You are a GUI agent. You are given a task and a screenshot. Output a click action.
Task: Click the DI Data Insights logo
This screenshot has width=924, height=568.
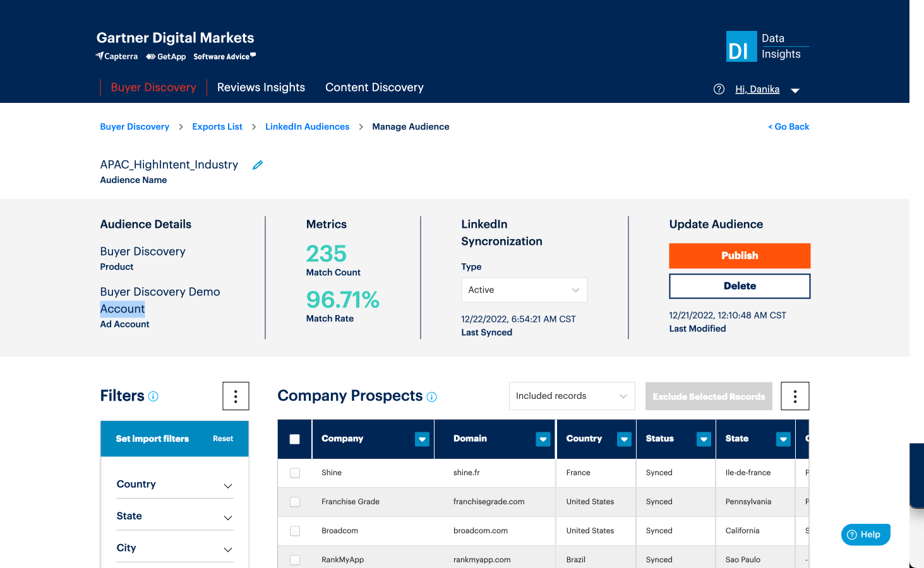[741, 46]
